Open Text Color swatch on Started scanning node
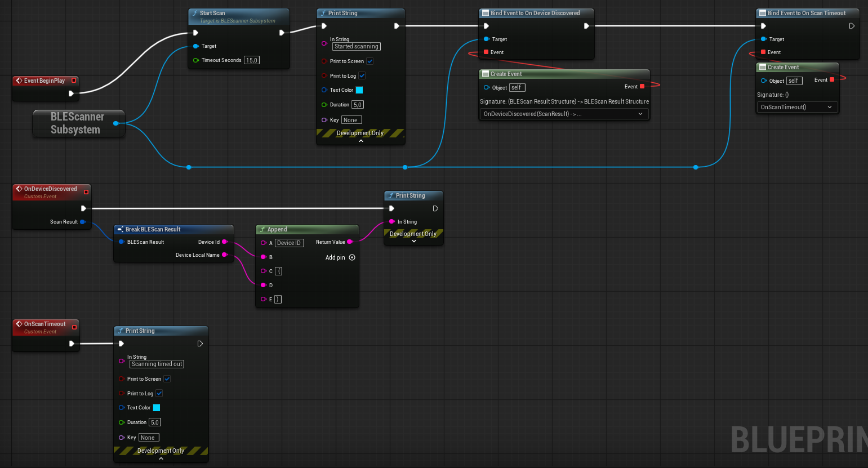The image size is (868, 468). 359,90
